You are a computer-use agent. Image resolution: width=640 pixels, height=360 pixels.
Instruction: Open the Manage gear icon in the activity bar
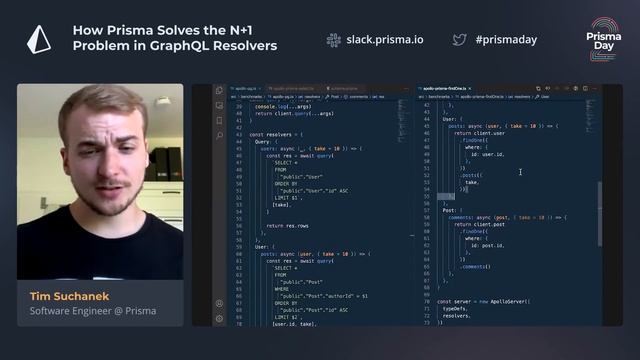click(x=219, y=318)
